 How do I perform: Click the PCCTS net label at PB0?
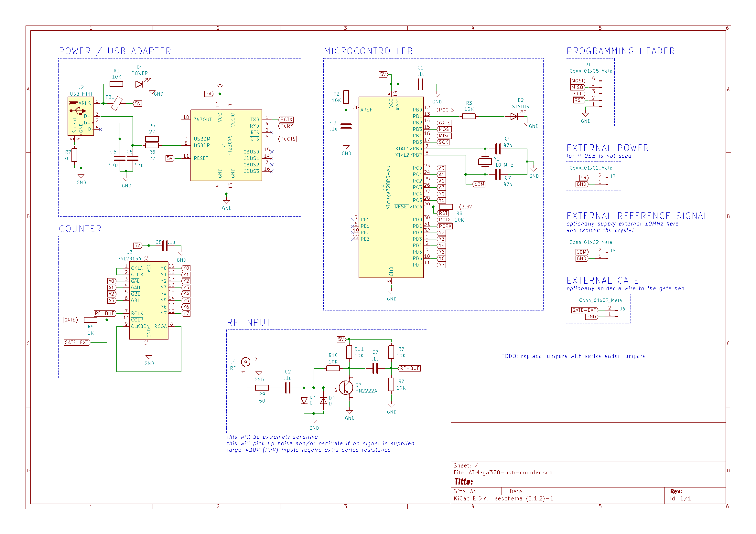(446, 110)
